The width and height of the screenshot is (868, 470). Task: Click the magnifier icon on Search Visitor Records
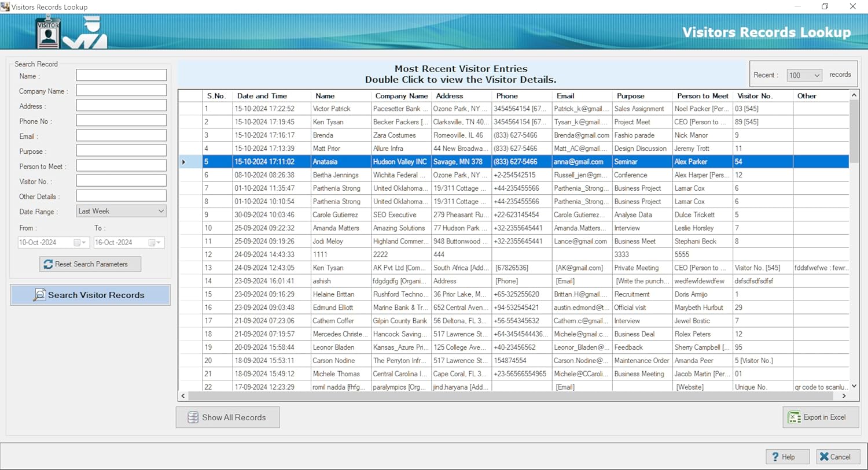pos(39,295)
